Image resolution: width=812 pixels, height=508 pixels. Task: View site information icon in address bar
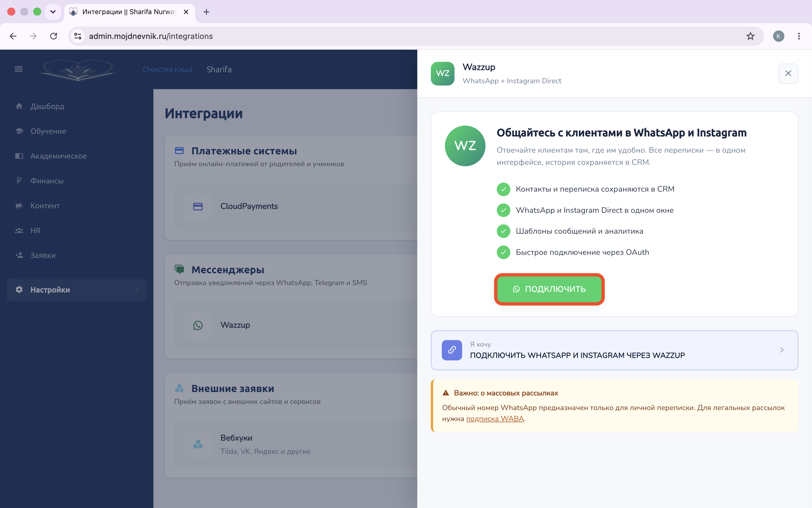click(x=78, y=36)
